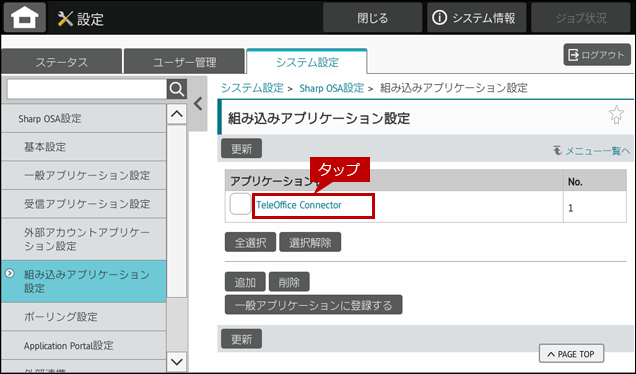The width and height of the screenshot is (636, 374).
Task: Open 基本設定 in the sidebar
Action: click(x=84, y=147)
